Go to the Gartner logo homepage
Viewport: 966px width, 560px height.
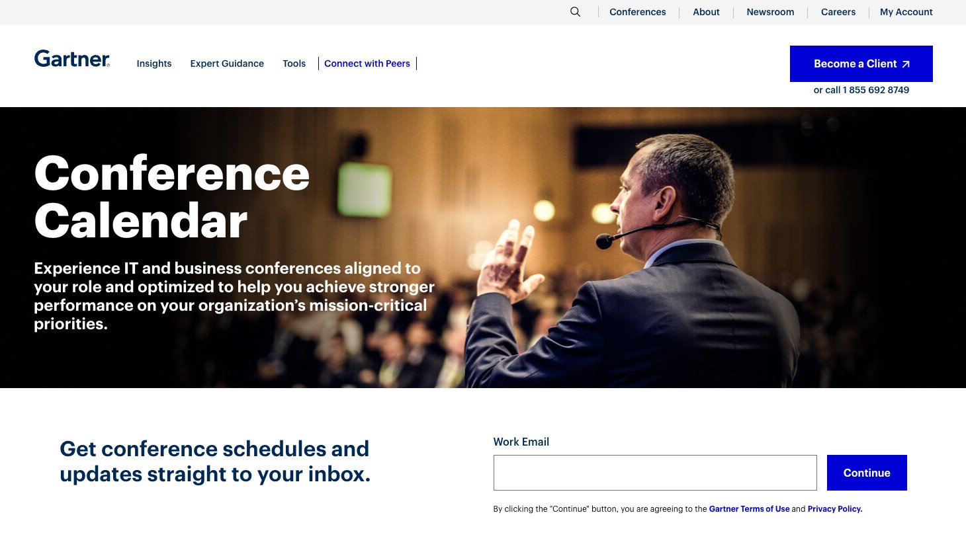[72, 59]
